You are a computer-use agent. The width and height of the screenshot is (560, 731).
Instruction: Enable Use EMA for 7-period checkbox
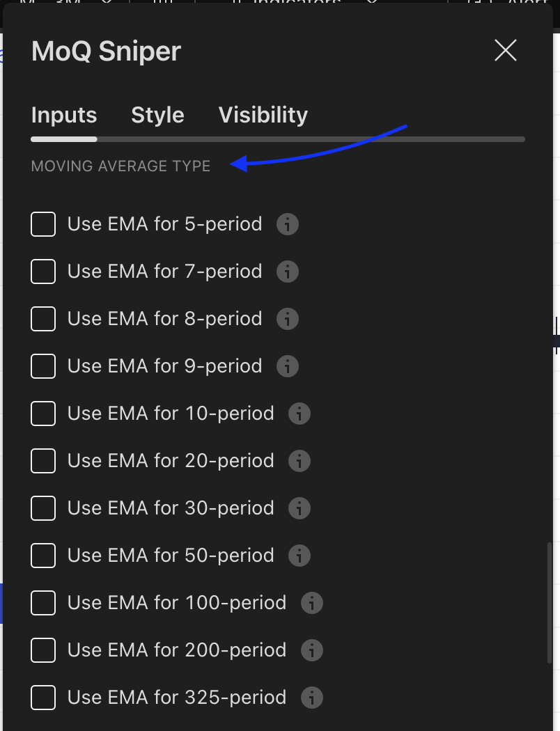43,272
